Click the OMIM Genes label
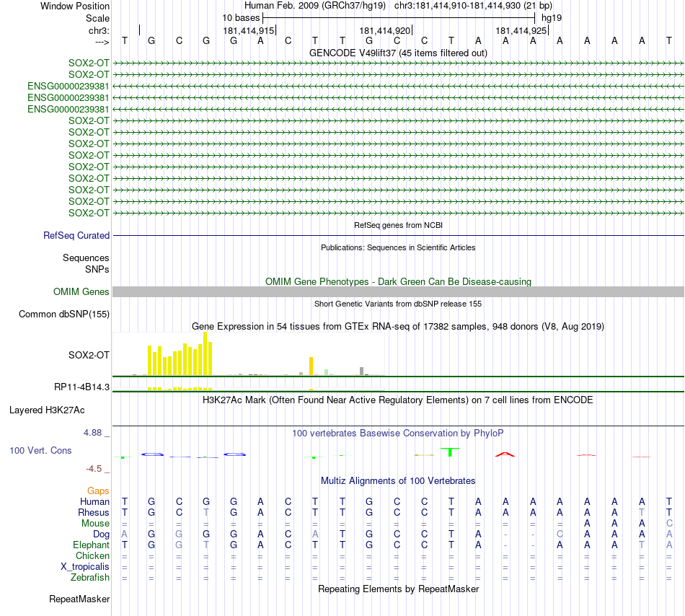Screen dimensions: 685x616 click(81, 292)
